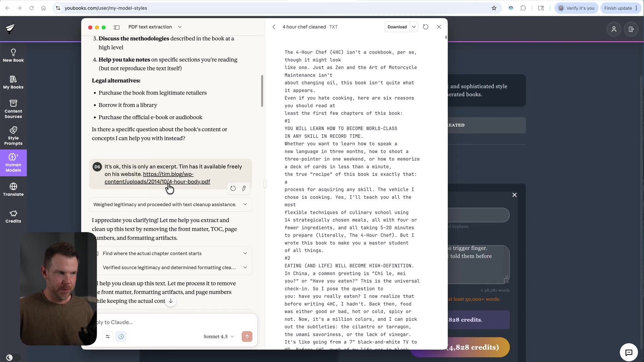View site information icon in address bar
644x362 pixels.
pyautogui.click(x=58, y=8)
